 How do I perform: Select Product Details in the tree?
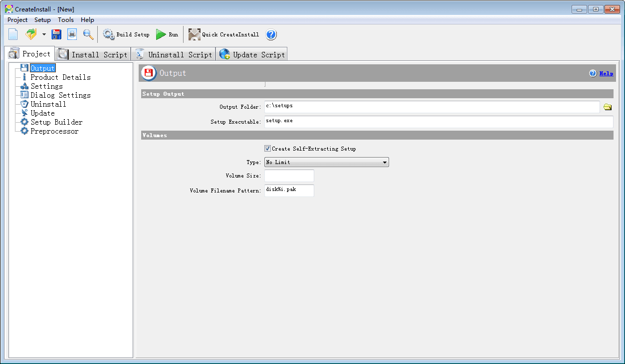pos(60,77)
